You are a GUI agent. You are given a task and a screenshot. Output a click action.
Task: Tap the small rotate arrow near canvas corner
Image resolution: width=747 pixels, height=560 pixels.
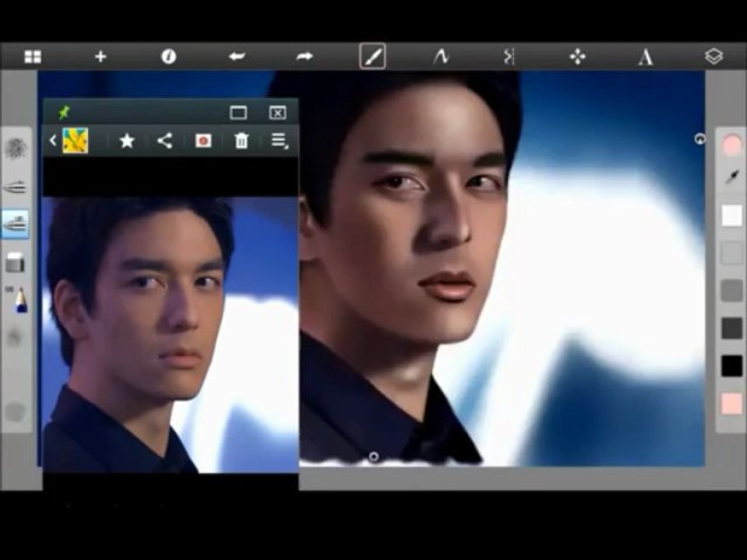[700, 139]
